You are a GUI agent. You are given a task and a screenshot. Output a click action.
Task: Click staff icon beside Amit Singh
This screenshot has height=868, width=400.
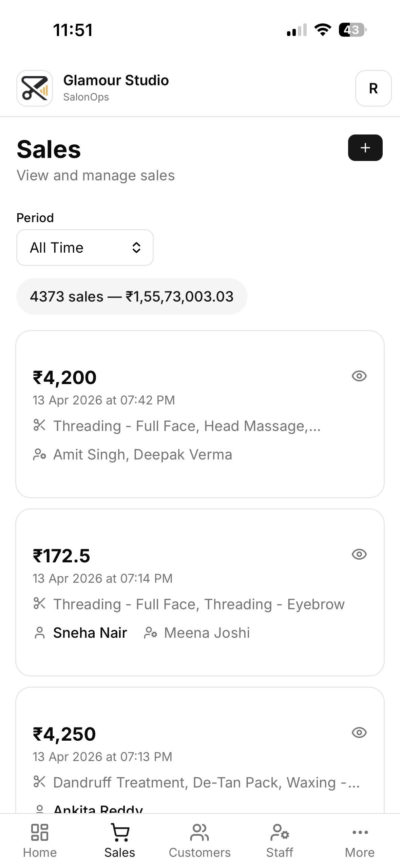point(40,454)
